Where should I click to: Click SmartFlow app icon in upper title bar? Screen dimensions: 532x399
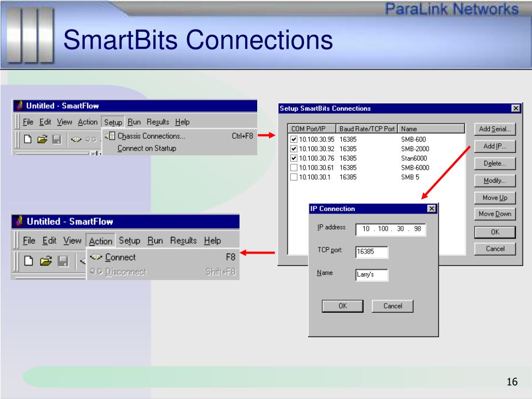(19, 105)
